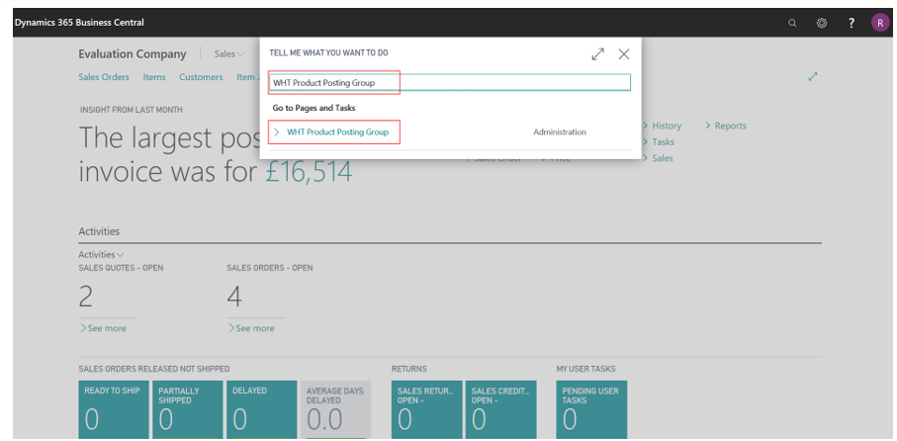Viewport: 897px width, 441px height.
Task: Open the Partially Shipped tile
Action: click(x=188, y=410)
